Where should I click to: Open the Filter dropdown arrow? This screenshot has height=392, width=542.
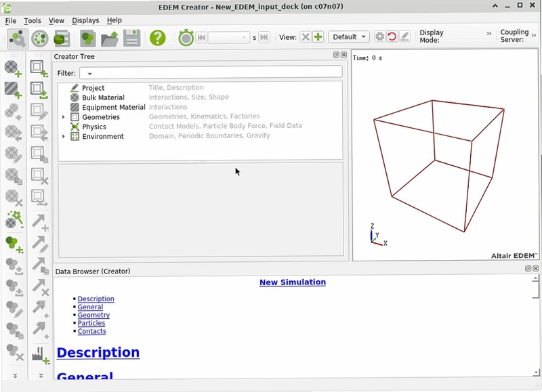click(x=89, y=74)
